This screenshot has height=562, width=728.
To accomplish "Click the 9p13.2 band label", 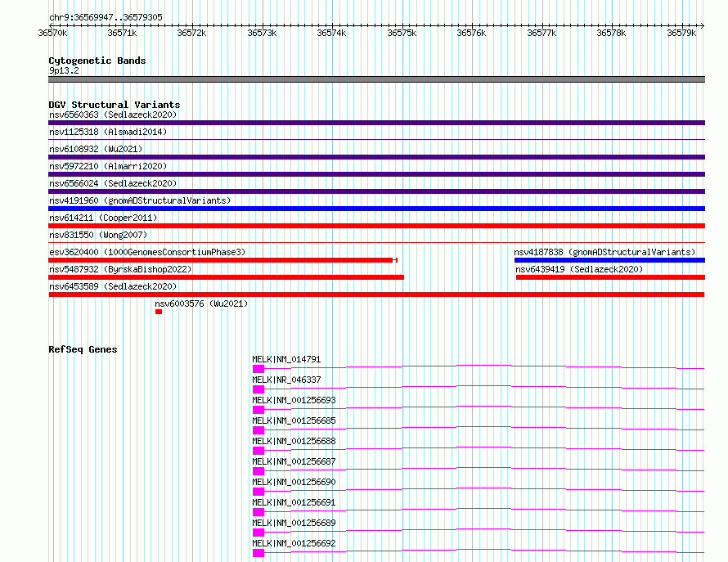I will coord(64,70).
